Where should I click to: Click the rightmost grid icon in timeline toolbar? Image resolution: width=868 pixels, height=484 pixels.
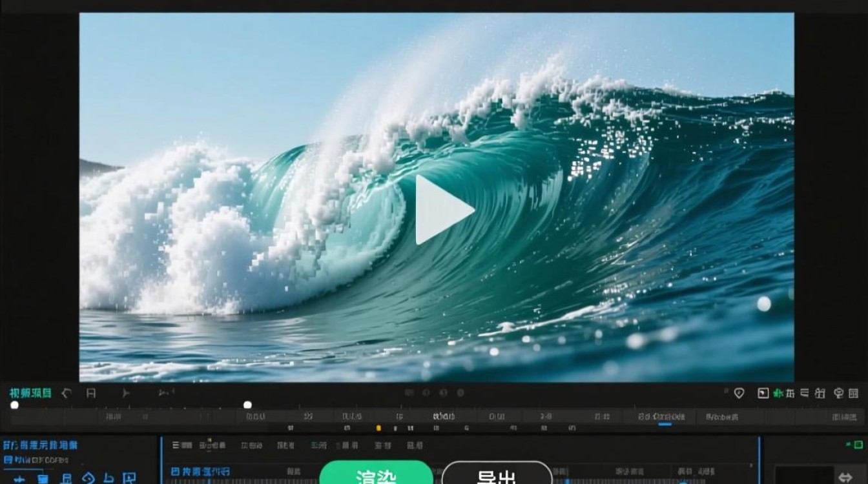tap(854, 393)
